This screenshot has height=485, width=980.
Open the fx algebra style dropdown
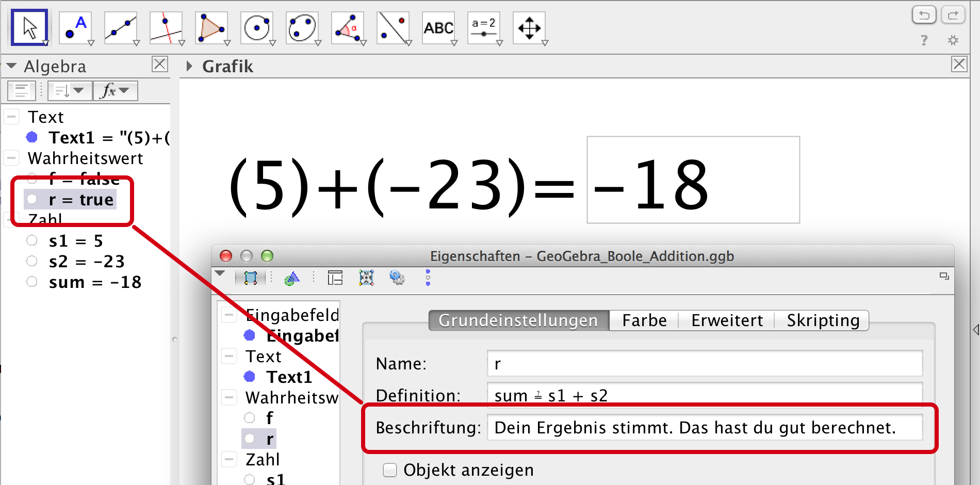click(115, 91)
